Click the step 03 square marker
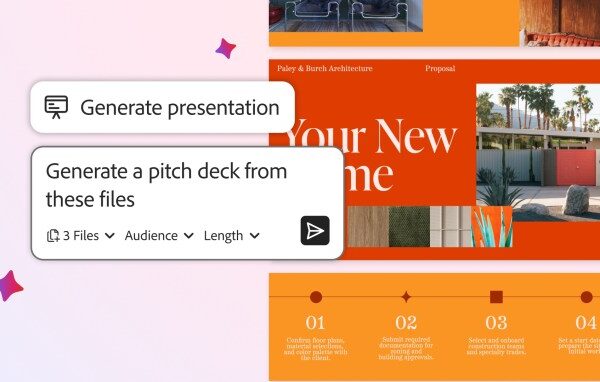The height and width of the screenshot is (382, 600). pos(496,297)
